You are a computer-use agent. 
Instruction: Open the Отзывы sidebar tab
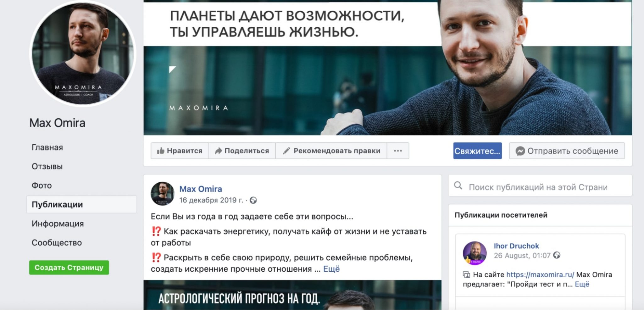(47, 166)
